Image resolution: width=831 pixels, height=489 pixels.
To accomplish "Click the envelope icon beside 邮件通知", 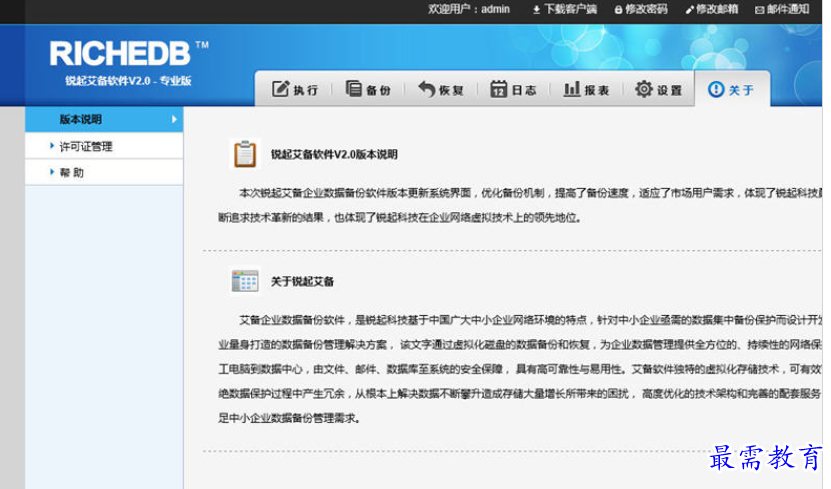I will click(759, 10).
